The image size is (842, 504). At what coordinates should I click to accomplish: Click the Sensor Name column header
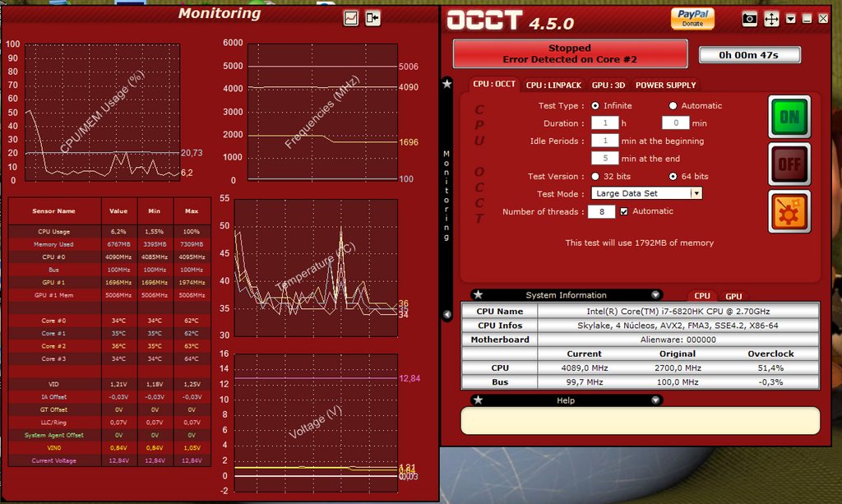click(54, 211)
